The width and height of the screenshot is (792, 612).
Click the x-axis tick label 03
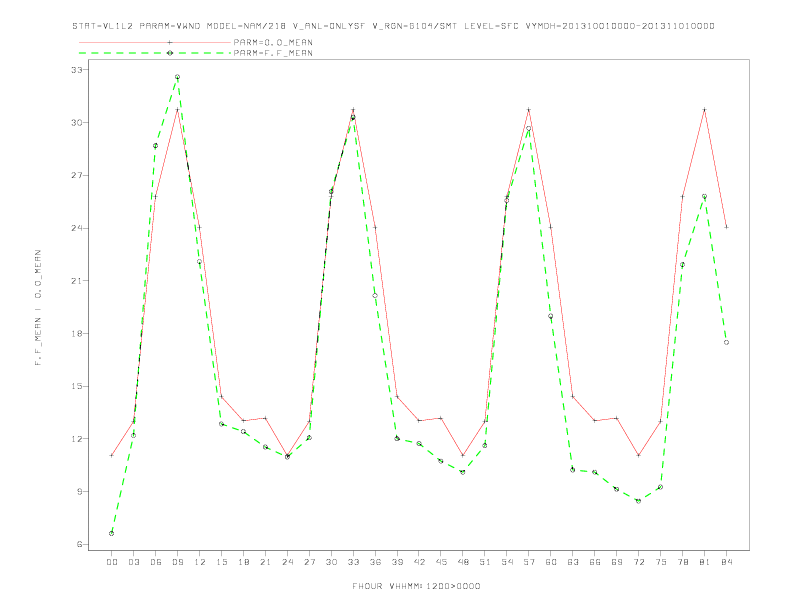pyautogui.click(x=133, y=562)
